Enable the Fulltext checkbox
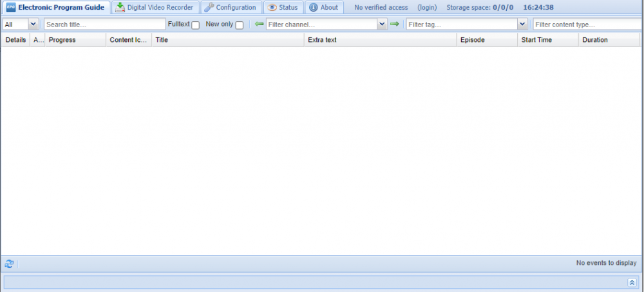The width and height of the screenshot is (644, 292). pyautogui.click(x=196, y=25)
